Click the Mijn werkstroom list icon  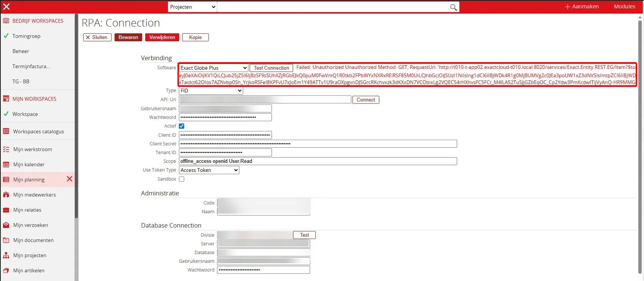6,149
